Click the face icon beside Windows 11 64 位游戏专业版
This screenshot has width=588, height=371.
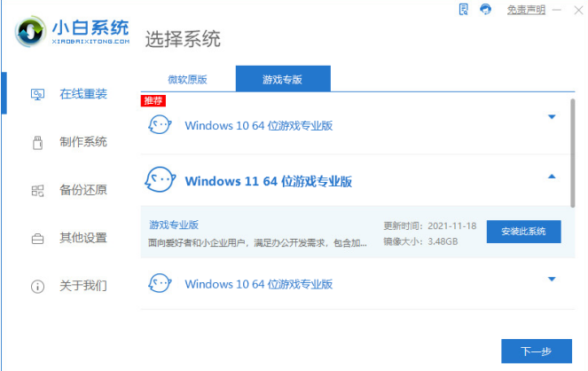point(161,179)
